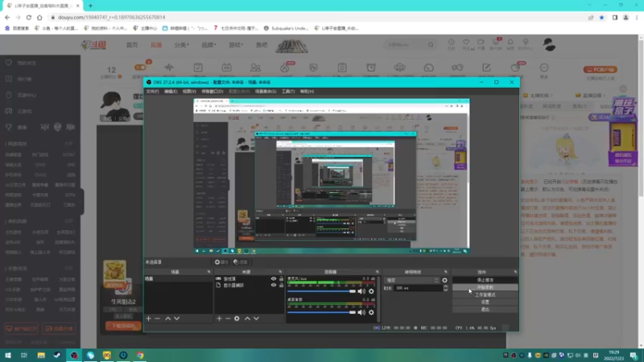The width and height of the screenshot is (644, 362).
Task: Open the 视图(V) menu in OBS
Action: tap(189, 92)
